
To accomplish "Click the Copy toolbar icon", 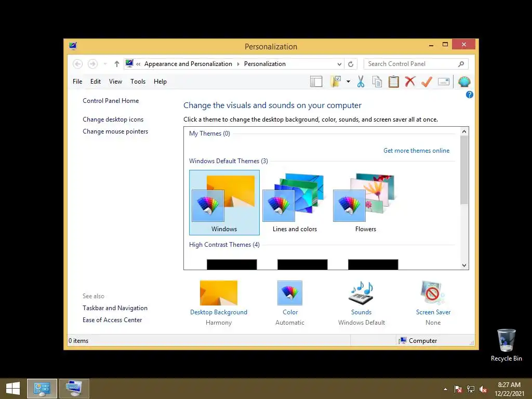I will tap(377, 82).
